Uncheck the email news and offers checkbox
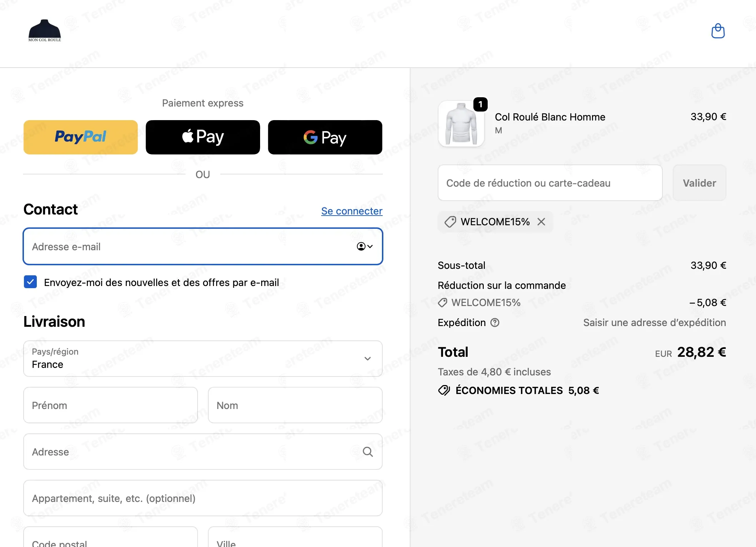This screenshot has width=756, height=547. click(x=30, y=282)
